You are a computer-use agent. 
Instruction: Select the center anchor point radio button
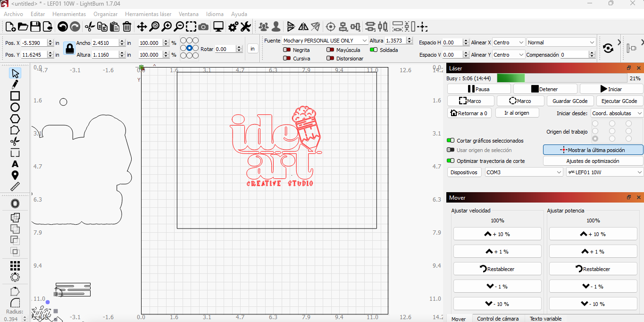pos(189,48)
